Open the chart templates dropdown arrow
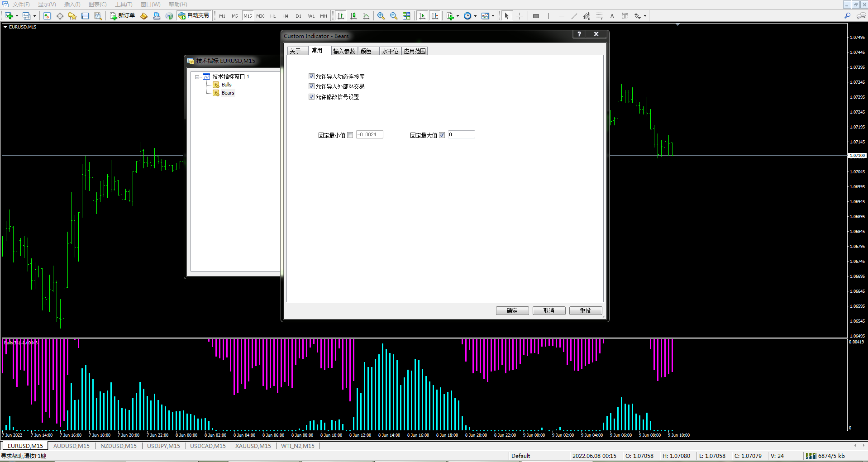Image resolution: width=868 pixels, height=462 pixels. pos(493,16)
